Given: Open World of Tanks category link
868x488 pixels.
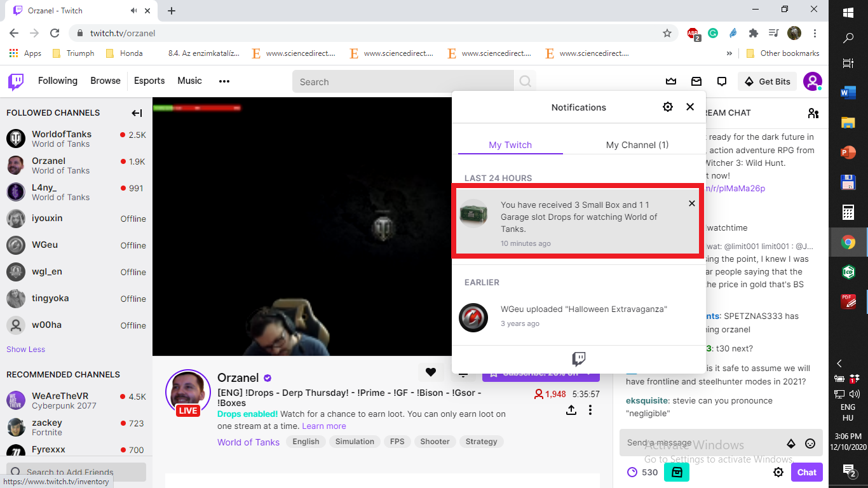Looking at the screenshot, I should [x=248, y=442].
